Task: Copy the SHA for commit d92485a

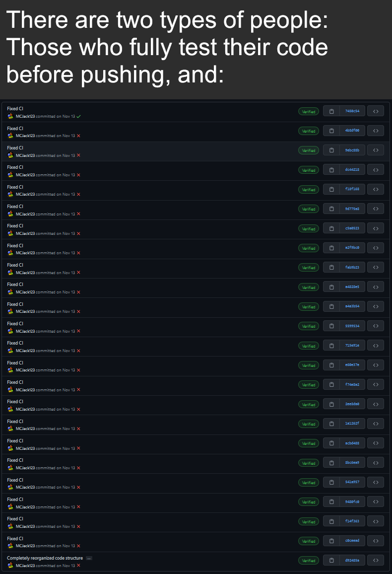Action: tap(331, 561)
